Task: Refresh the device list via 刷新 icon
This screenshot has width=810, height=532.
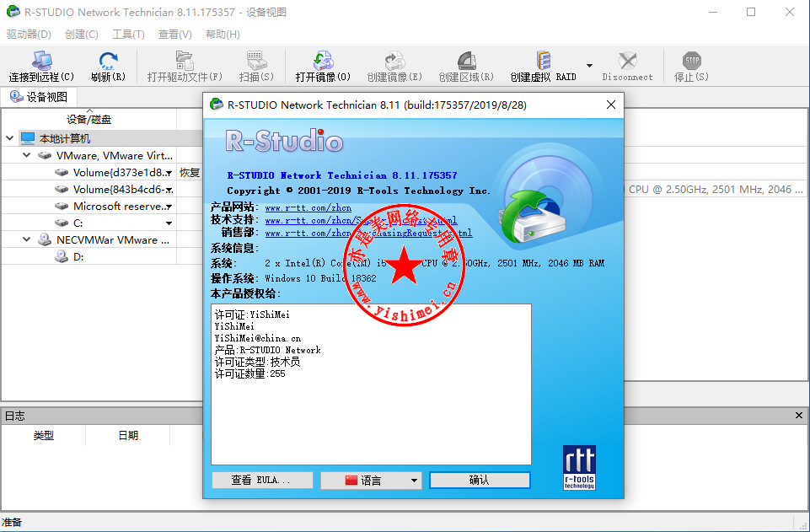Action: [108, 61]
